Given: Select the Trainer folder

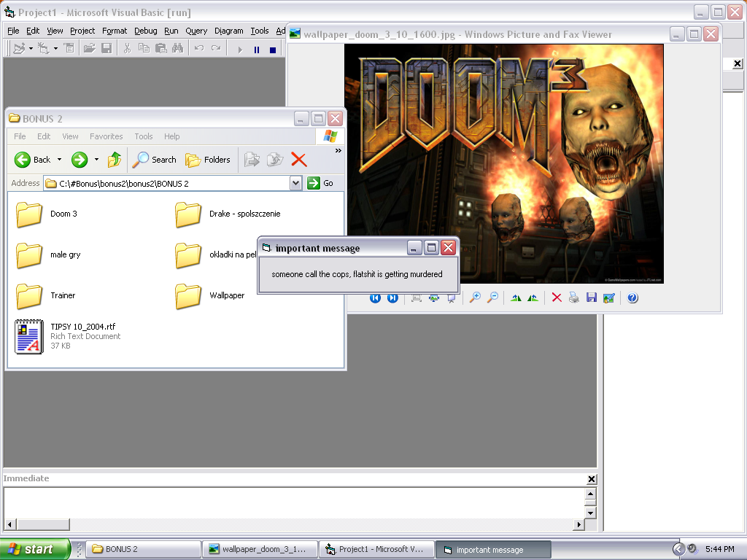Looking at the screenshot, I should (x=46, y=296).
